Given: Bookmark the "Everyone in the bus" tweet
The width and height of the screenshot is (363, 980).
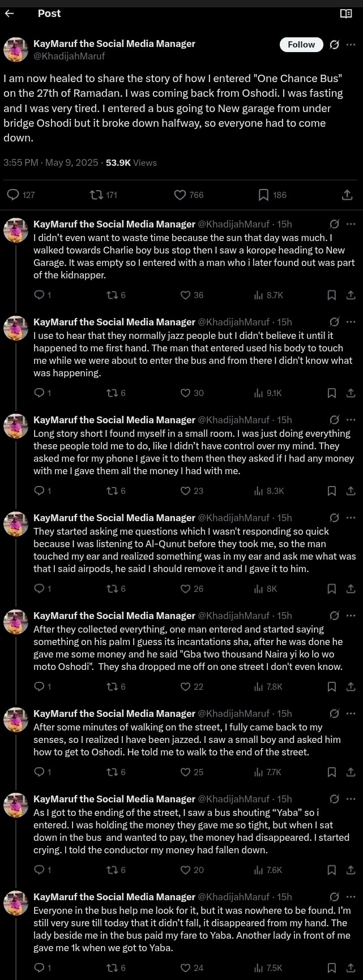Looking at the screenshot, I should (x=332, y=968).
